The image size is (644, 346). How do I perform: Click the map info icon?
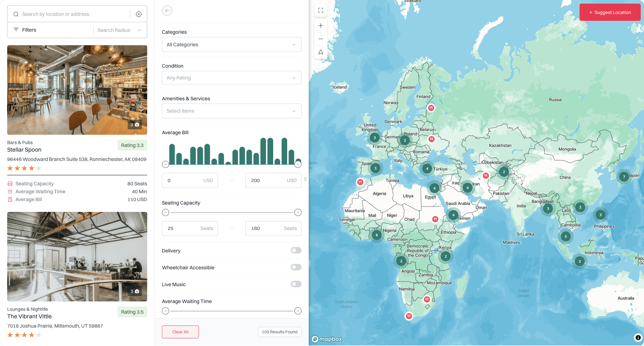[x=638, y=337]
